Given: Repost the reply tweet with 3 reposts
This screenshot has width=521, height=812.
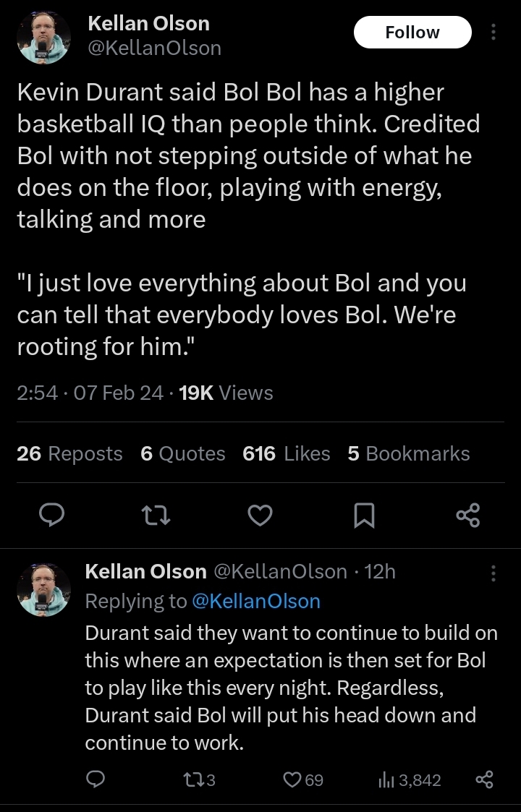Looking at the screenshot, I should pos(196,779).
